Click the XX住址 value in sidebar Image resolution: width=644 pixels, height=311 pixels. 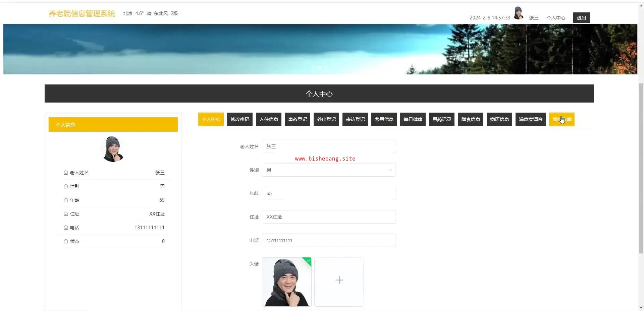point(157,214)
